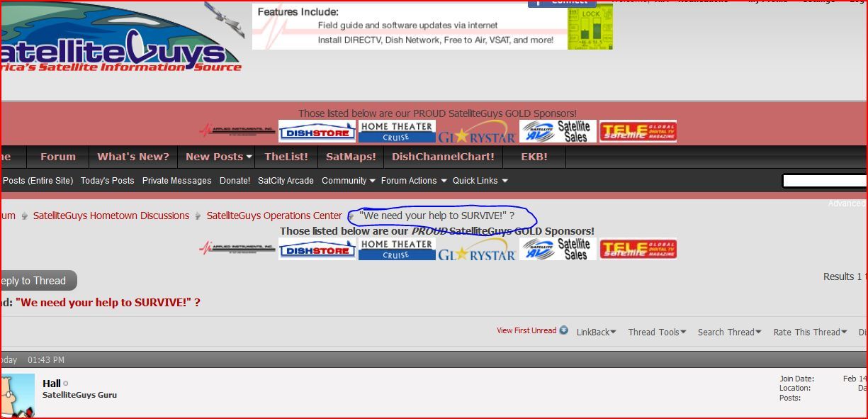868x419 pixels.
Task: Click the 'Location:' label
Action: pyautogui.click(x=795, y=389)
